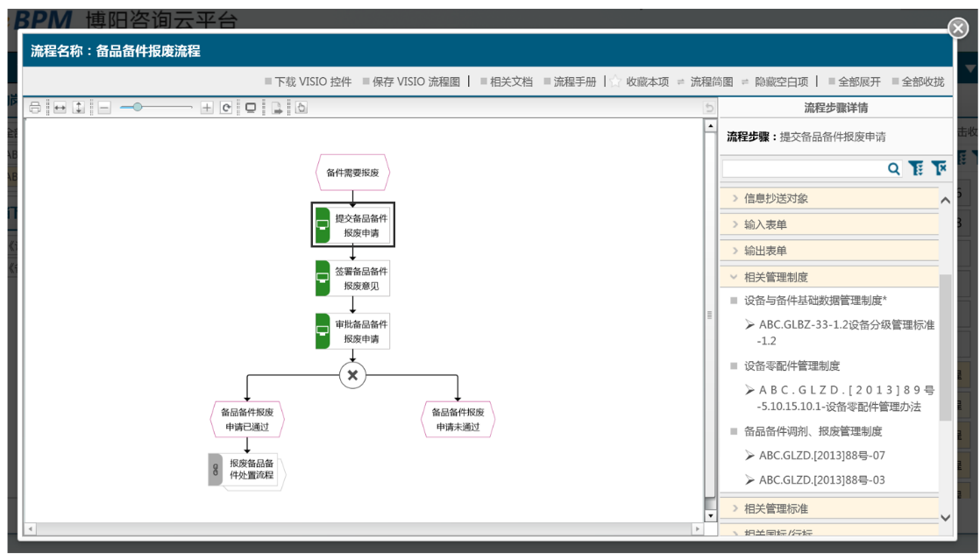This screenshot has height=560, width=980.
Task: Click 收藏本项 star to favorite
Action: pyautogui.click(x=640, y=82)
